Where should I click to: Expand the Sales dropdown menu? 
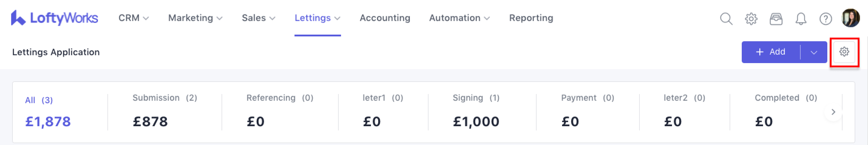point(259,18)
